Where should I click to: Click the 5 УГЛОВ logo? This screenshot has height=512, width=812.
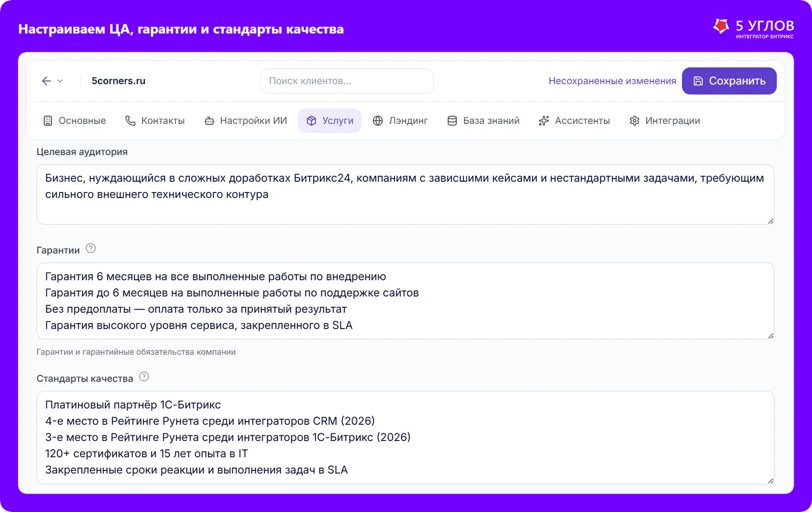pos(753,28)
